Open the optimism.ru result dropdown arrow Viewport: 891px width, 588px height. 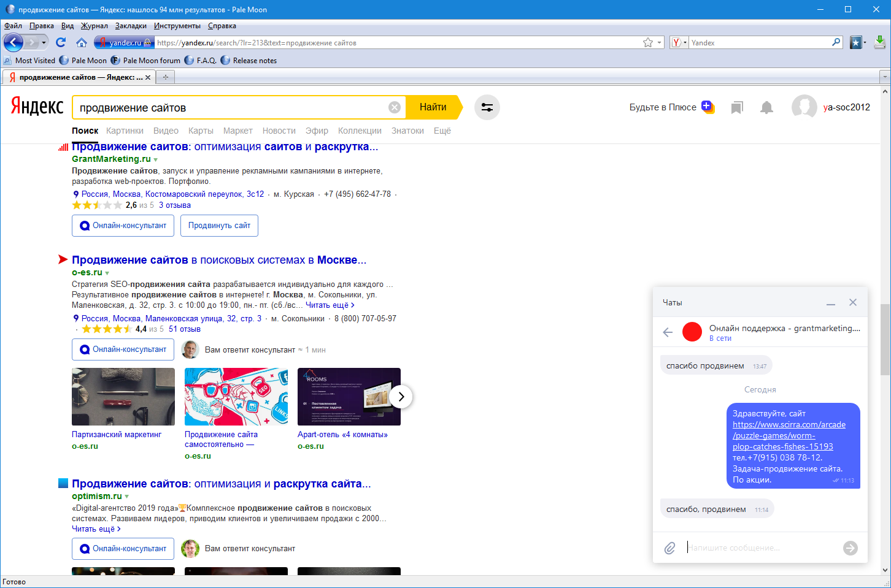[x=127, y=497]
